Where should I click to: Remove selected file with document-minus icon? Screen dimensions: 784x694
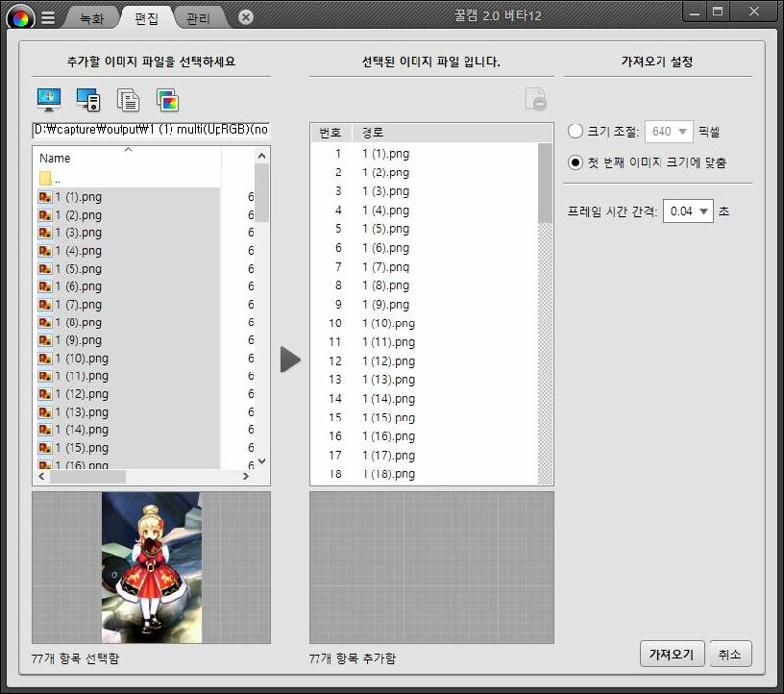click(536, 98)
